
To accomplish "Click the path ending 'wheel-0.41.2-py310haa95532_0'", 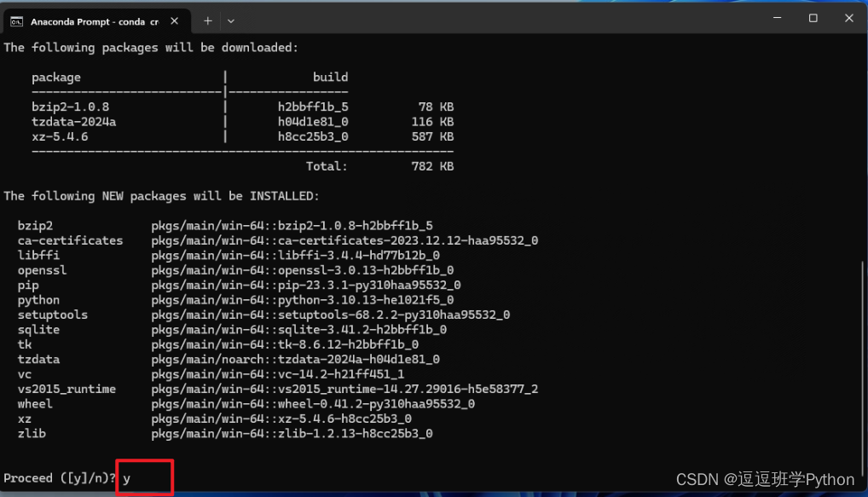I will pos(313,404).
